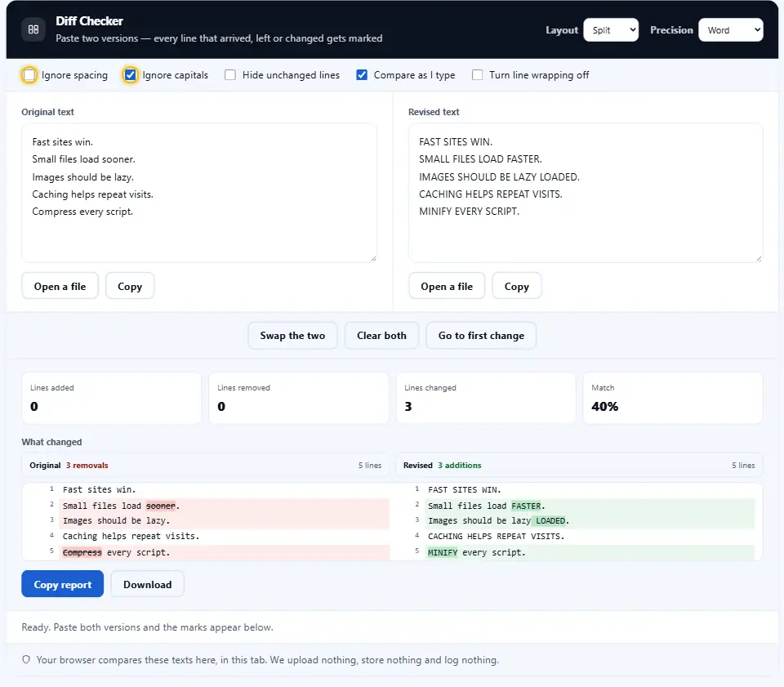The height and width of the screenshot is (687, 784).
Task: Copy the Revised text
Action: tap(516, 286)
